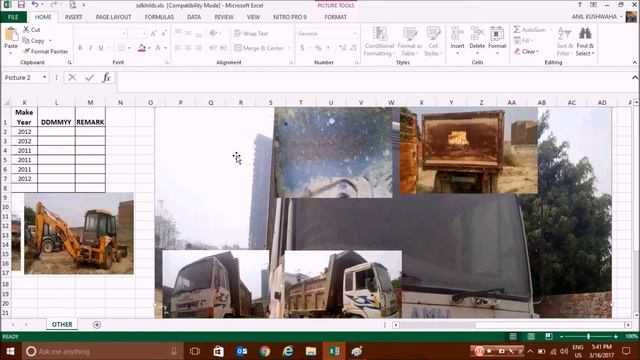Click the Percent Style icon
Viewport: 640px width, 360px height.
tap(318, 48)
